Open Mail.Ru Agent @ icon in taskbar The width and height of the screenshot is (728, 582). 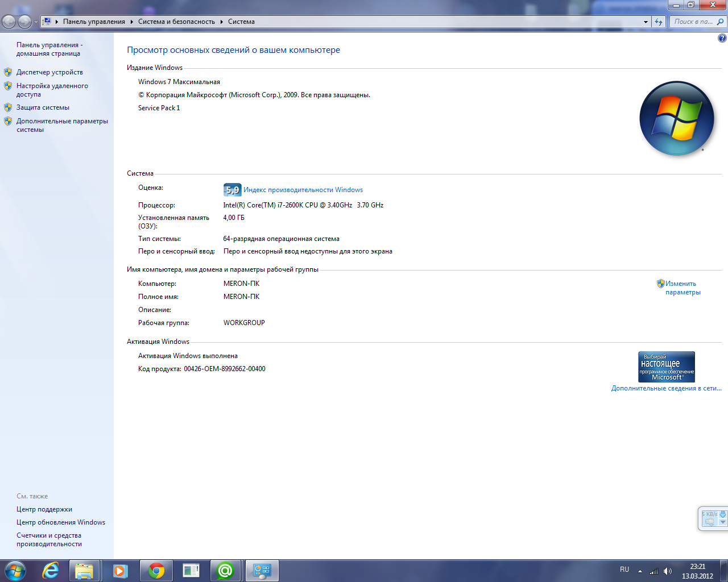tap(226, 571)
